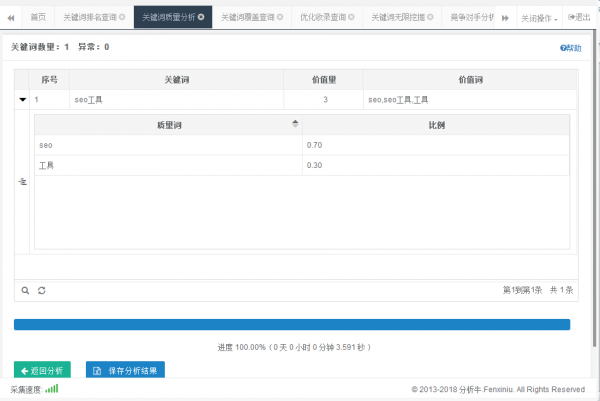Open the 关闭操作 dropdown menu
The height and width of the screenshot is (401, 600).
pyautogui.click(x=539, y=18)
